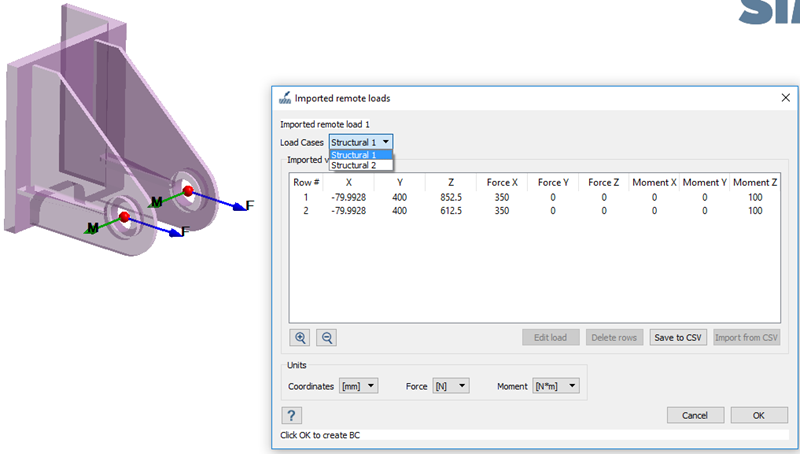This screenshot has height=454, width=800.
Task: Click the upper red load point on model
Action: pyautogui.click(x=187, y=190)
